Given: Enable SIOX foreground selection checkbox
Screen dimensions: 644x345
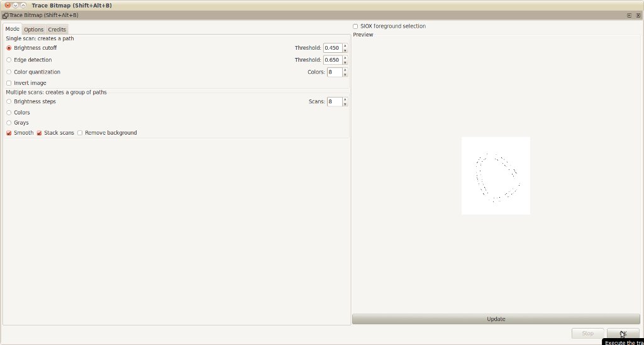Looking at the screenshot, I should coord(355,26).
